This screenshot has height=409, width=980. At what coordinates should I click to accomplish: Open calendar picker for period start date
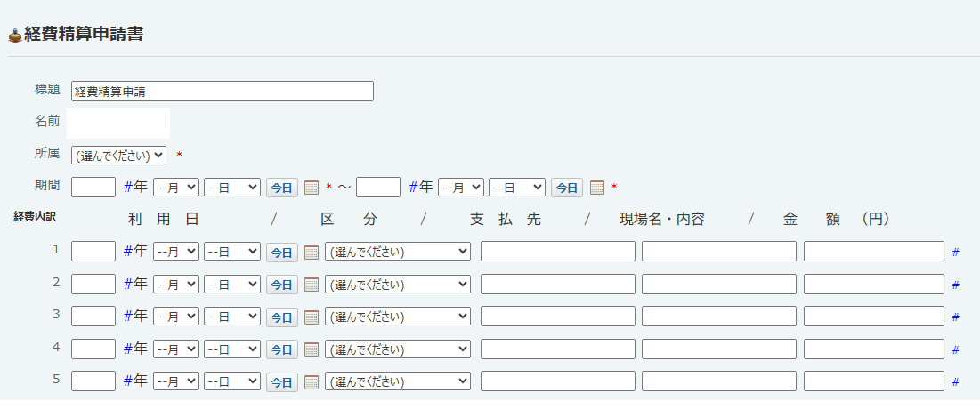(x=312, y=188)
